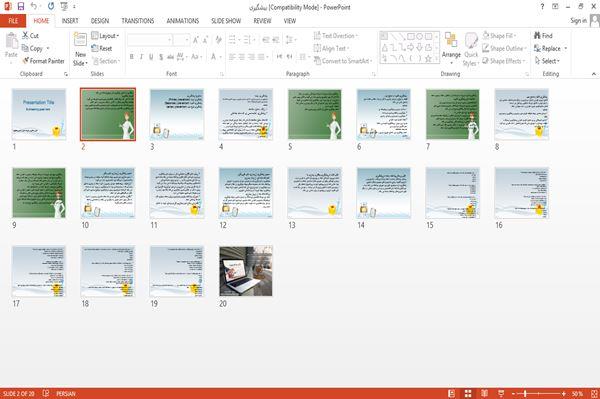Select slide 9 thumbnail
Viewport: 600px width, 399px height.
(x=39, y=192)
